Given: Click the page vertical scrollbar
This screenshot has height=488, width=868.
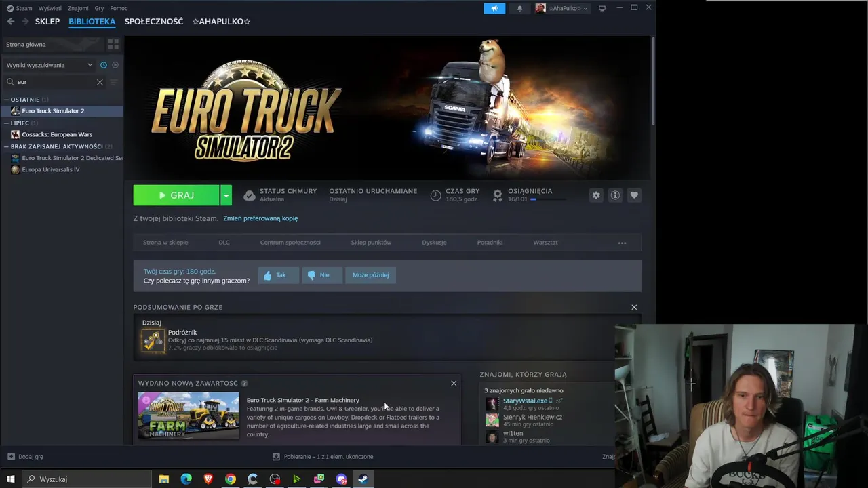Looking at the screenshot, I should 653,80.
